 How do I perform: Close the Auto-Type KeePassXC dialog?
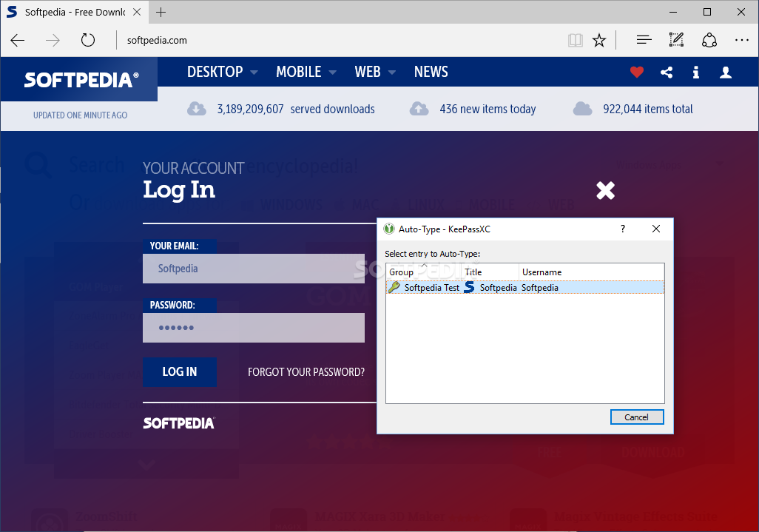pos(656,229)
